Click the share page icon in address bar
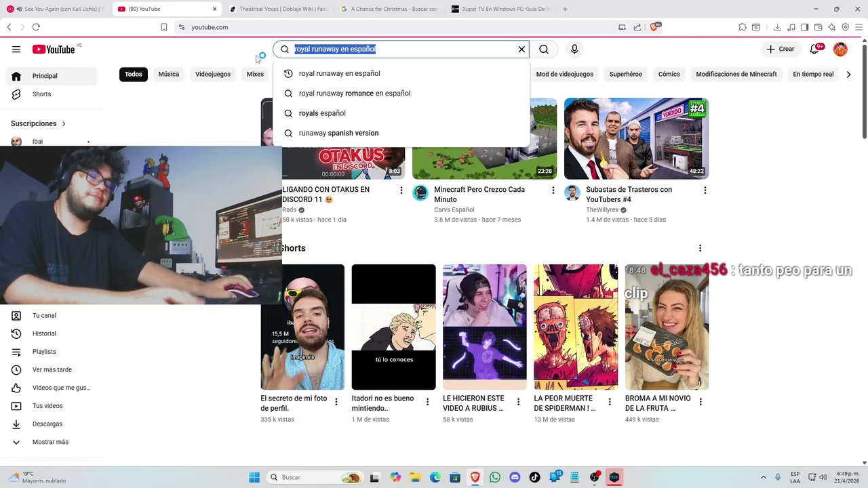 pos(637,27)
